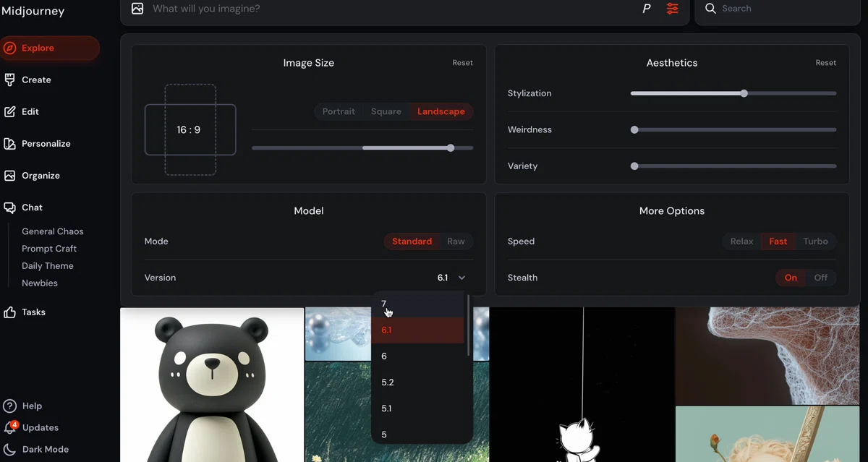Click the 'What will you imagine?' prompt field
The height and width of the screenshot is (462, 868).
click(391, 9)
